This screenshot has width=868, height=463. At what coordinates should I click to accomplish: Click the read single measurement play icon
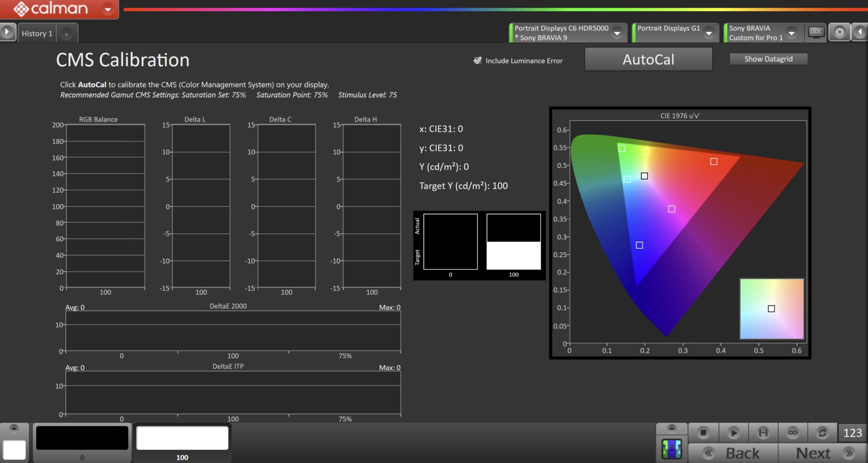(733, 432)
